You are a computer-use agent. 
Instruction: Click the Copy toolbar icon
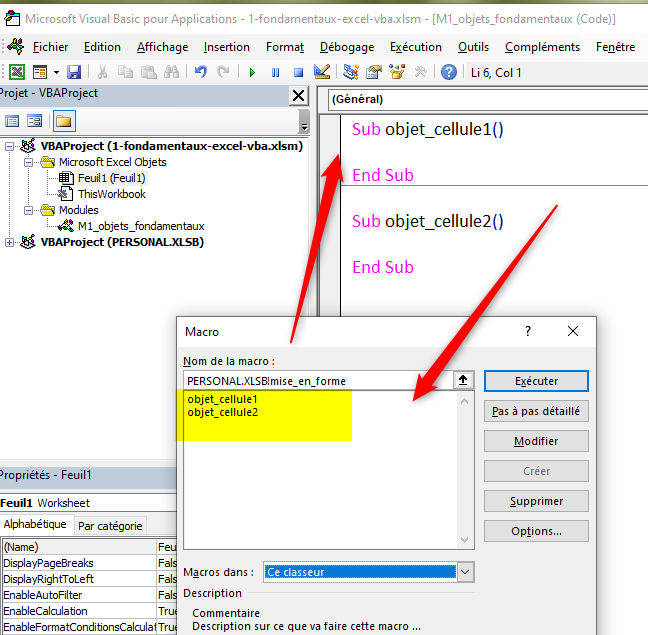point(125,72)
